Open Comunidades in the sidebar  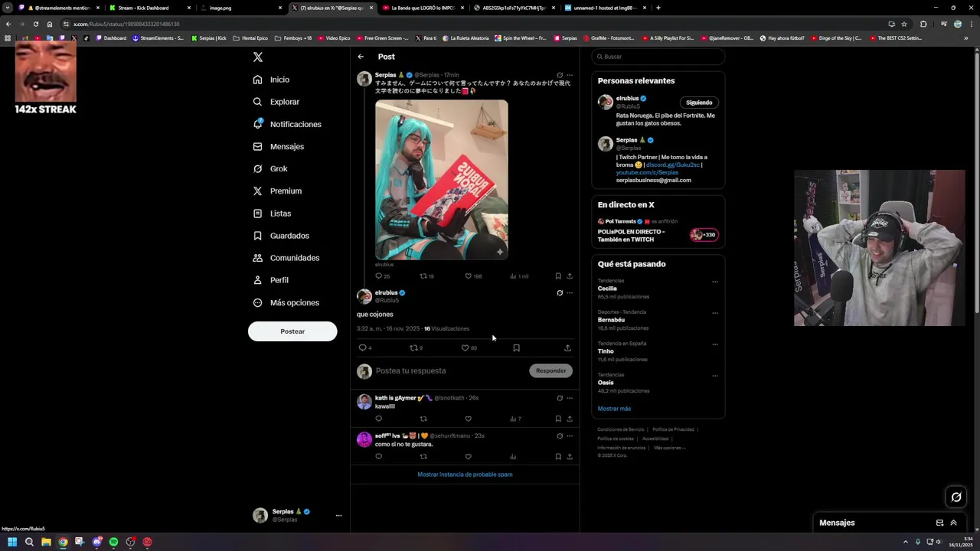coord(286,258)
